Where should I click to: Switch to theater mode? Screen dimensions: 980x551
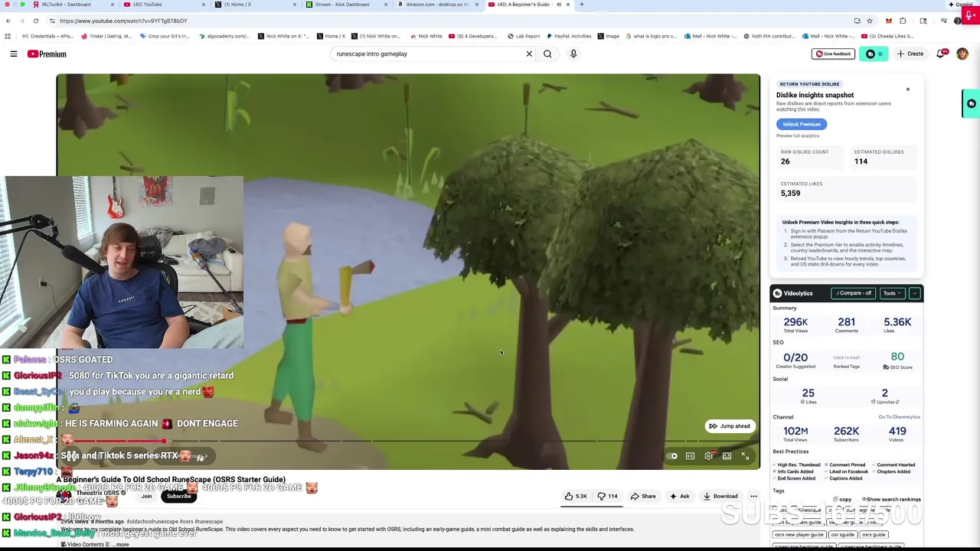727,456
